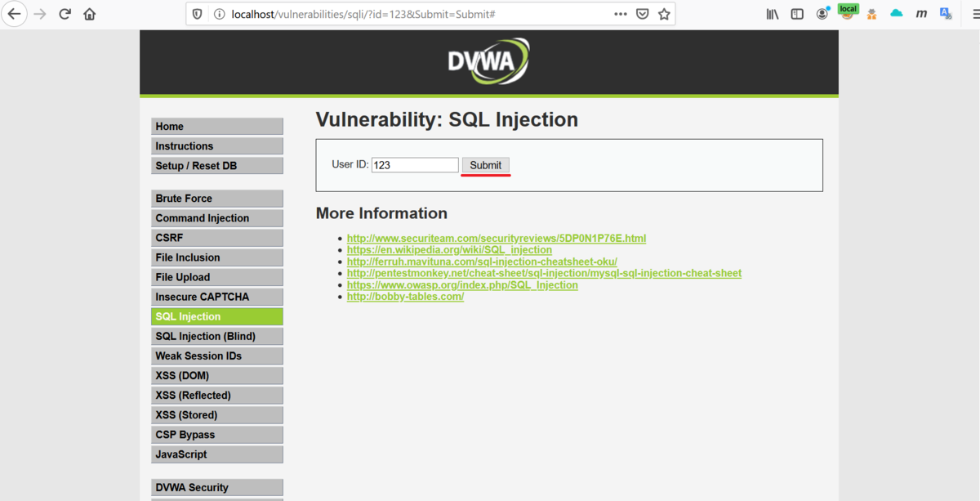Open the ferruh.mavituna.com cheatsheet link

pos(482,262)
